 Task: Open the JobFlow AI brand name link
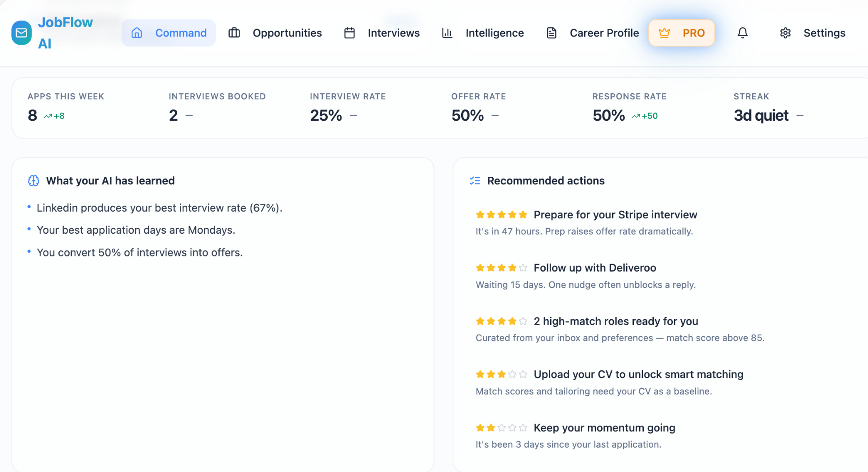(x=65, y=33)
